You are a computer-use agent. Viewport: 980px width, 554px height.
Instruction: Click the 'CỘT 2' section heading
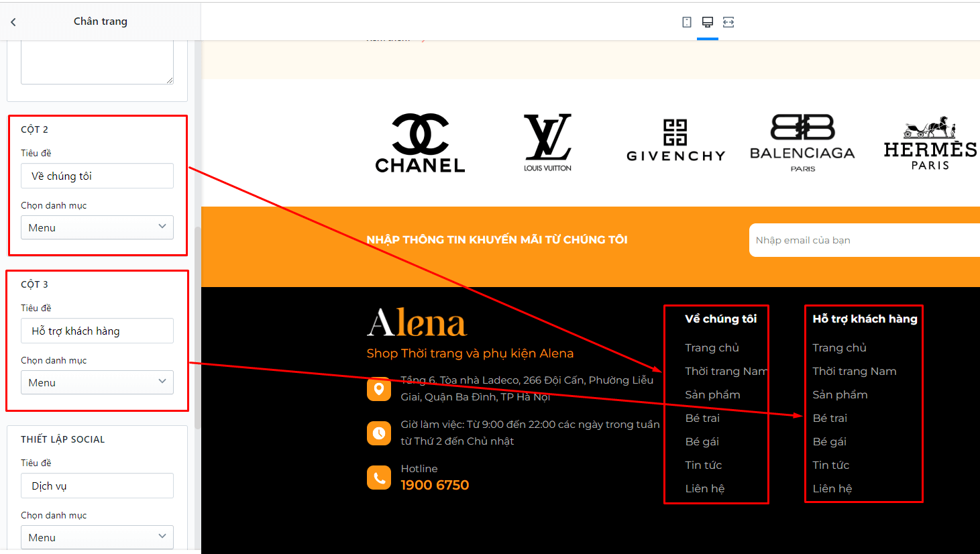tap(34, 129)
